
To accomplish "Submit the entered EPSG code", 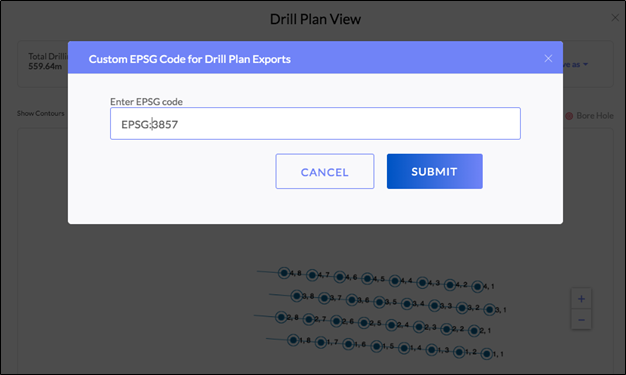I will coord(434,171).
